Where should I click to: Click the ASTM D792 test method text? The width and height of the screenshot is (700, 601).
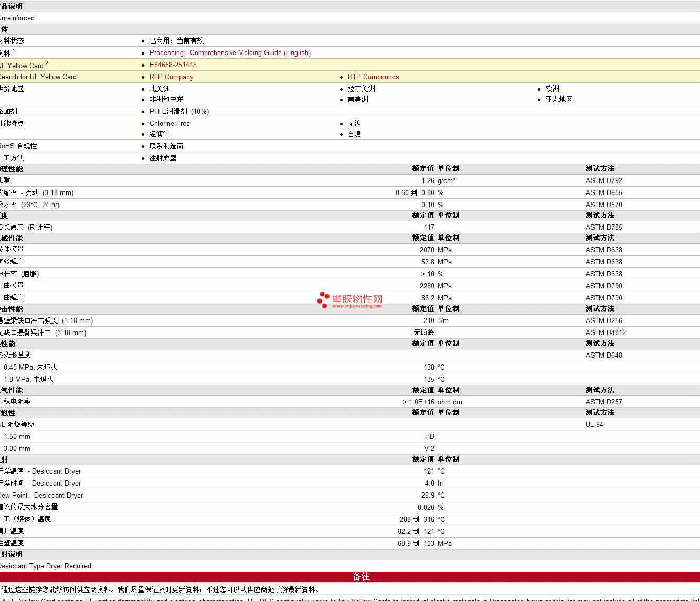point(603,181)
